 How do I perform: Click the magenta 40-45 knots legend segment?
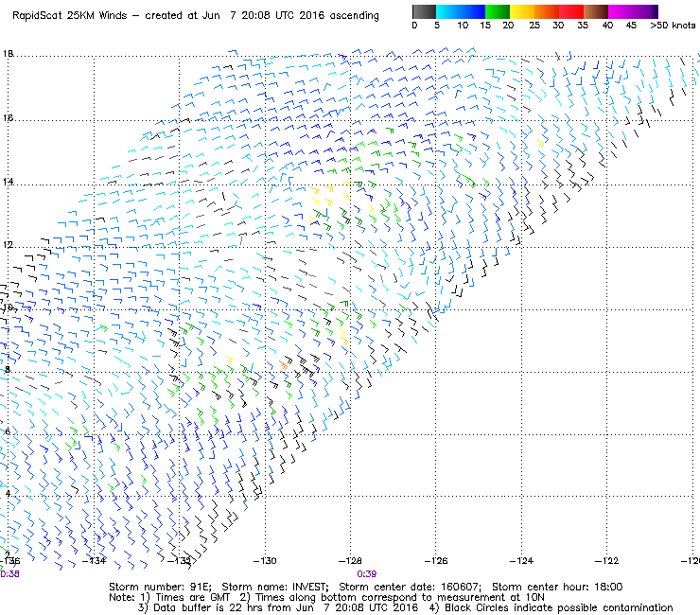pyautogui.click(x=621, y=11)
